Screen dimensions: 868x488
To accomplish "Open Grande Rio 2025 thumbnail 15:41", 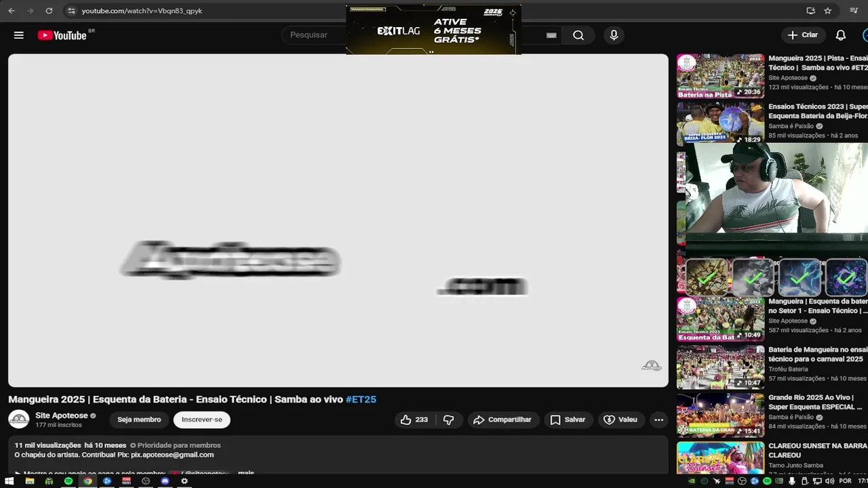I will (x=720, y=415).
